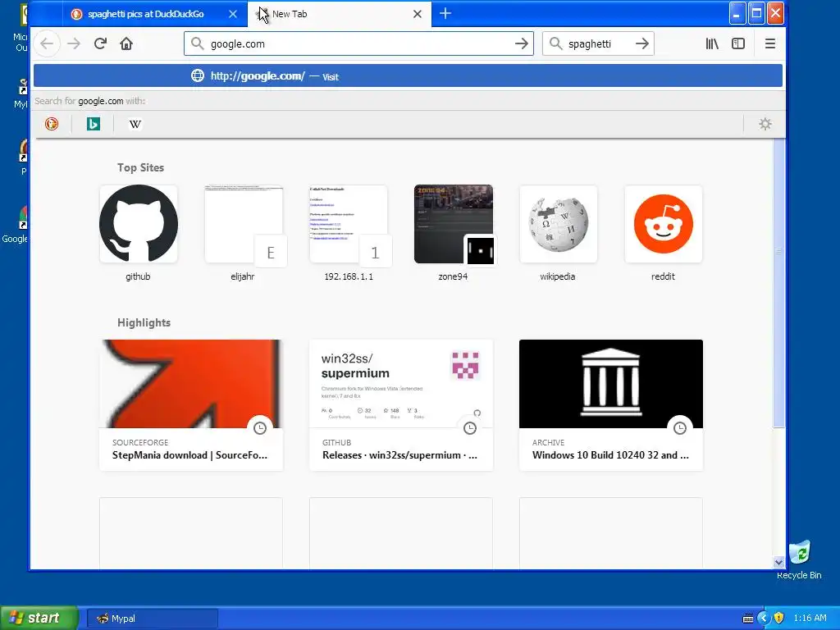This screenshot has width=840, height=630.
Task: Toggle the sidebar view icon
Action: [738, 44]
